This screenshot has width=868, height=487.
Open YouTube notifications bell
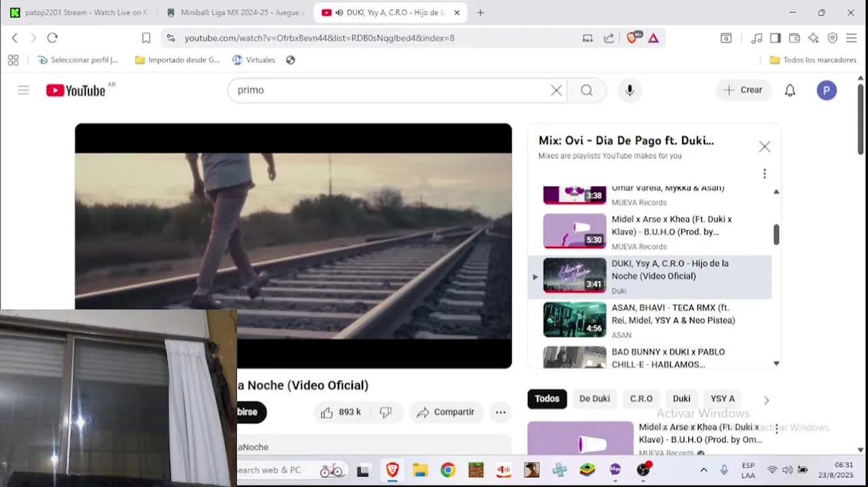coord(790,90)
